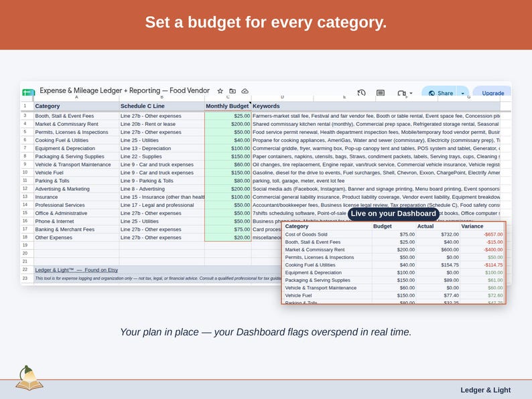Select the Permits, Licenses & Inspections cell in row 5
The width and height of the screenshot is (532, 399).
pos(76,132)
